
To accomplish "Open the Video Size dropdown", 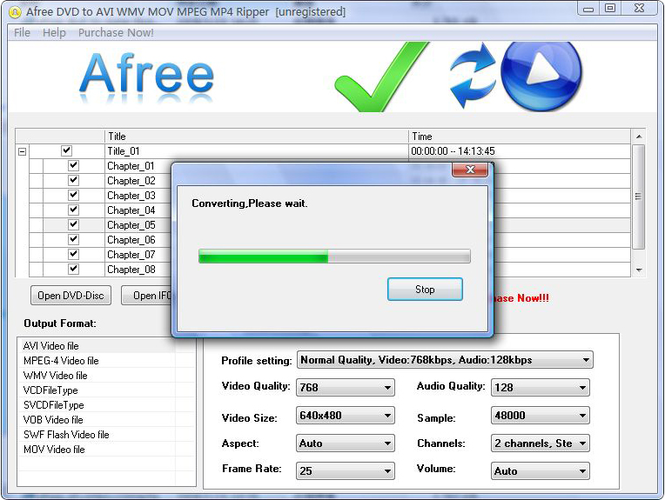I will pos(345,416).
